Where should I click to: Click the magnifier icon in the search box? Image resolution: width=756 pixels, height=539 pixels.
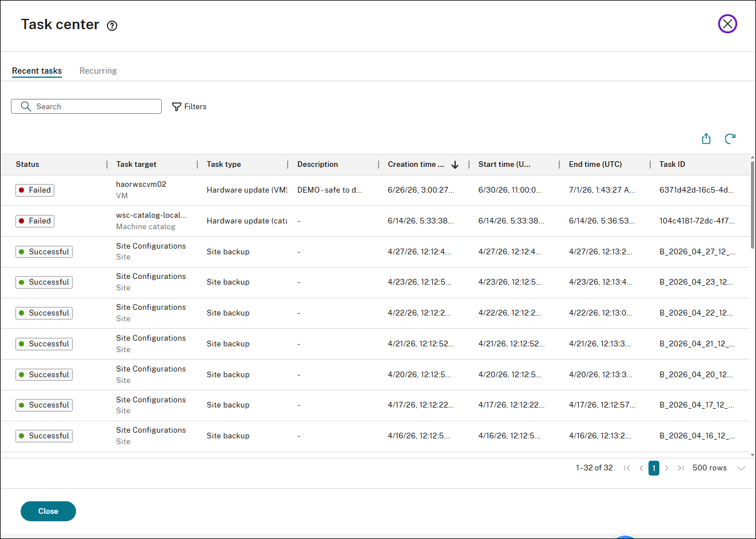coord(26,106)
